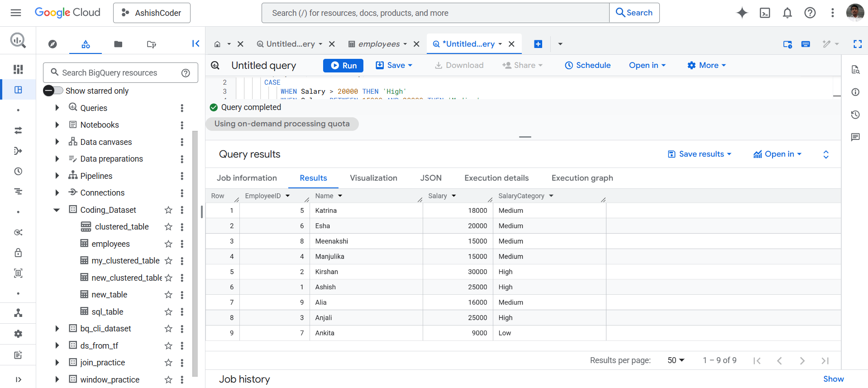Open more options for employees table
The image size is (868, 388).
click(x=182, y=244)
